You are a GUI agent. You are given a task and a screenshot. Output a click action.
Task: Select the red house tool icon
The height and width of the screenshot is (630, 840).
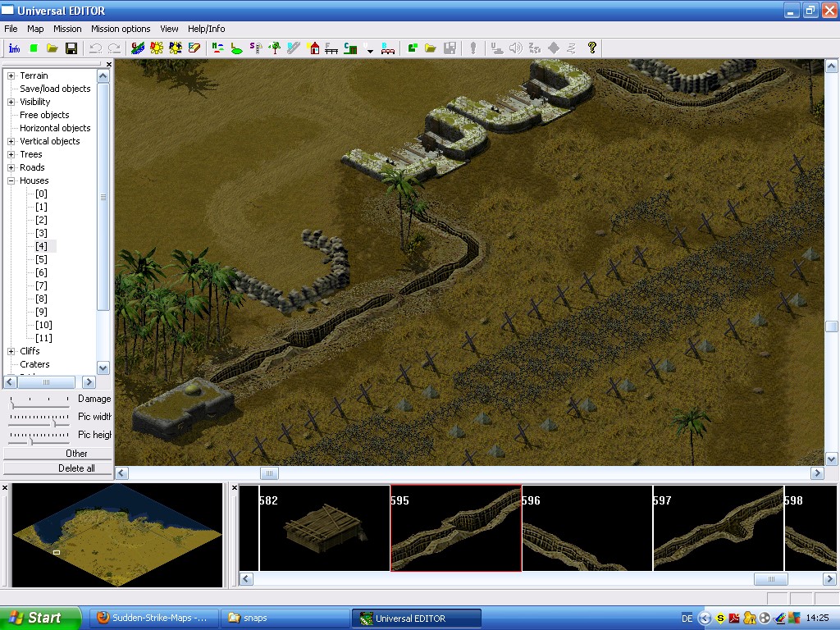click(313, 48)
